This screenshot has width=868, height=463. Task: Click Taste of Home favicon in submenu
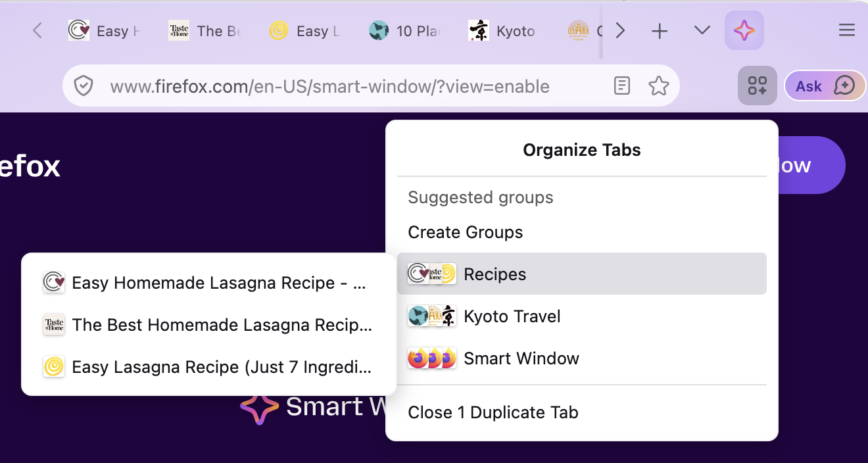point(54,325)
